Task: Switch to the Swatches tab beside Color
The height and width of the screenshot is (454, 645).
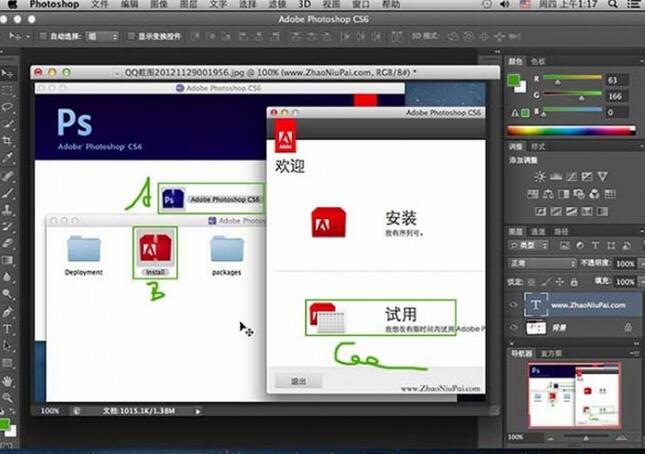Action: coord(538,62)
